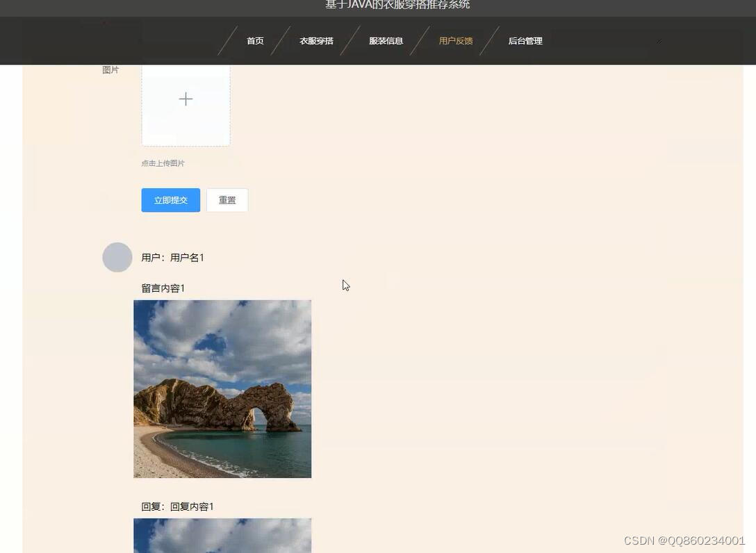
Task: Click the 用户：用户名1 text
Action: coord(172,258)
